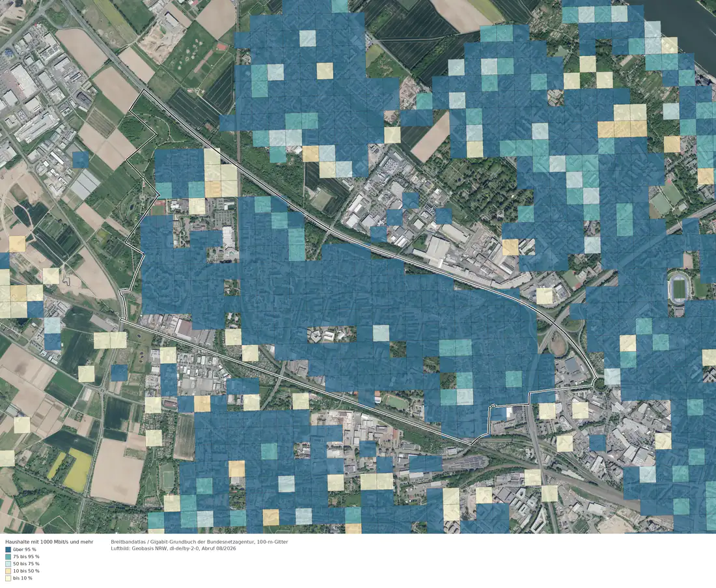Click the 'Breitbandatlas / Gigabit-Grundbuch der Bundesnetzagentur' source line

click(200, 542)
